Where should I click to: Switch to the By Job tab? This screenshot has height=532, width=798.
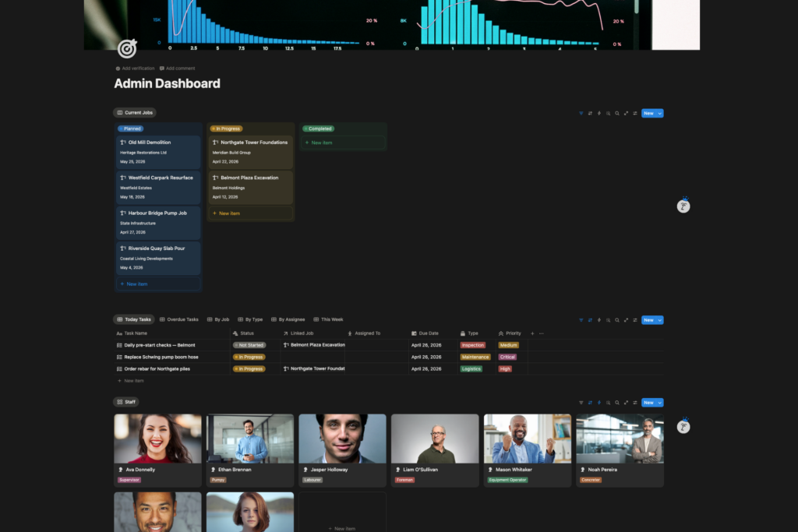point(218,320)
